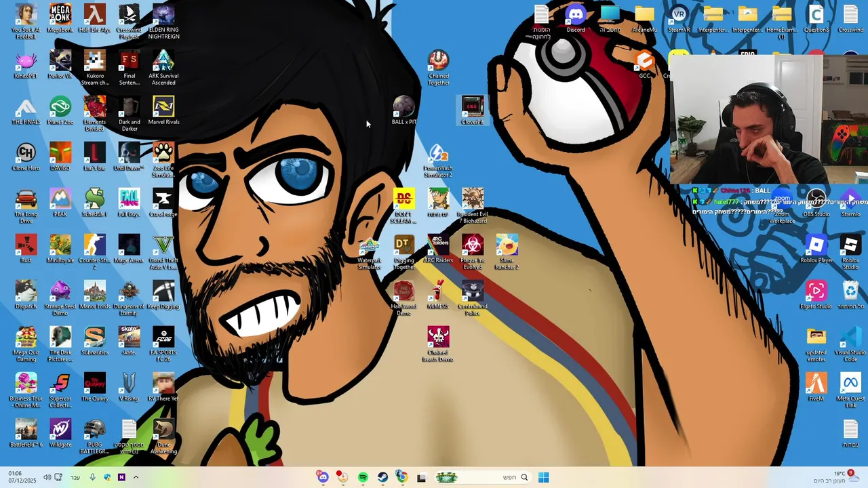
Task: Click the Planet Zoo shortcut
Action: pyautogui.click(x=60, y=110)
